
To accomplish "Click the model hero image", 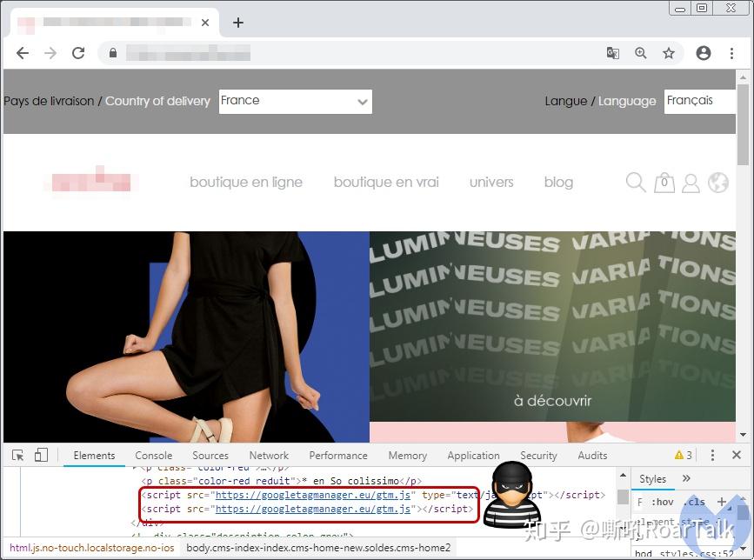I will pyautogui.click(x=186, y=337).
